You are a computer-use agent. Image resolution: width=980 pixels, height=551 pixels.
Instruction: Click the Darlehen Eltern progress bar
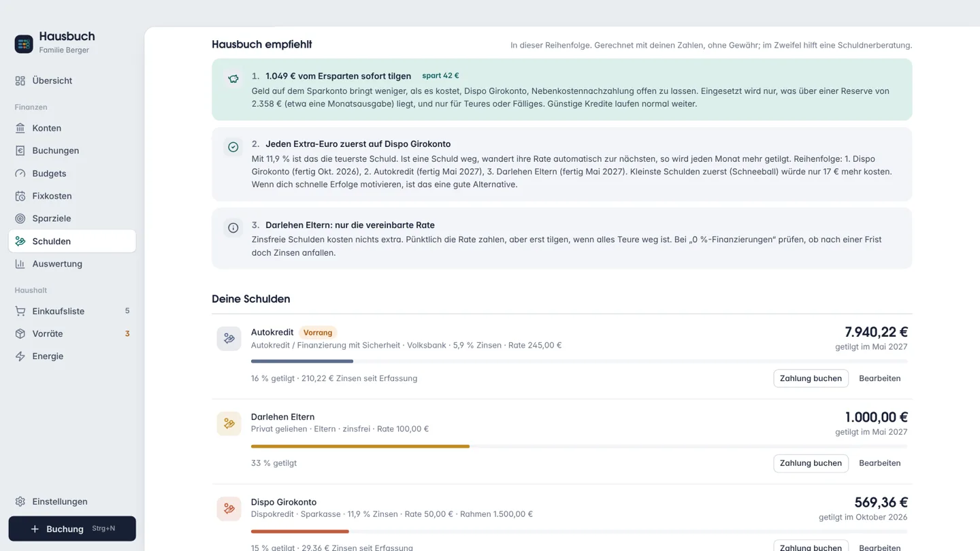[x=581, y=446]
